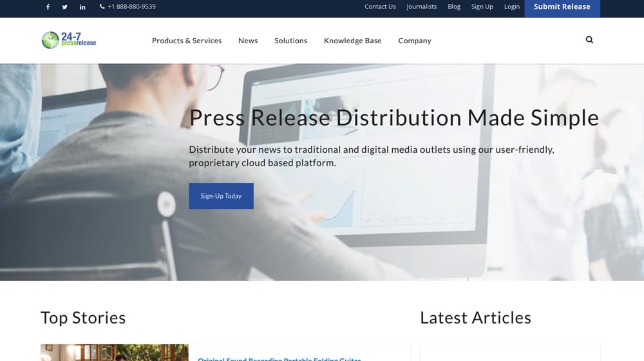
Task: Click the Login link
Action: pos(512,6)
